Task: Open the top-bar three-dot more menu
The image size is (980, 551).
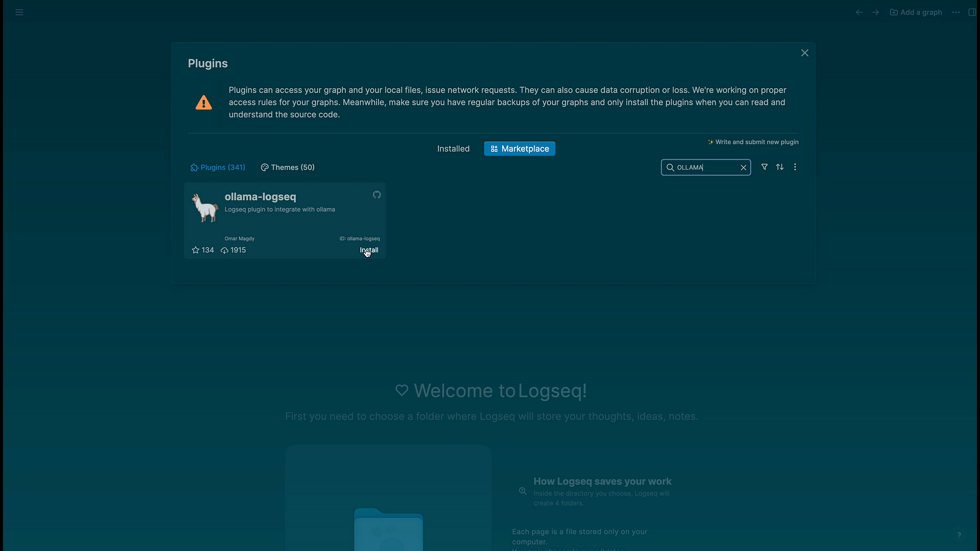Action: coord(956,12)
